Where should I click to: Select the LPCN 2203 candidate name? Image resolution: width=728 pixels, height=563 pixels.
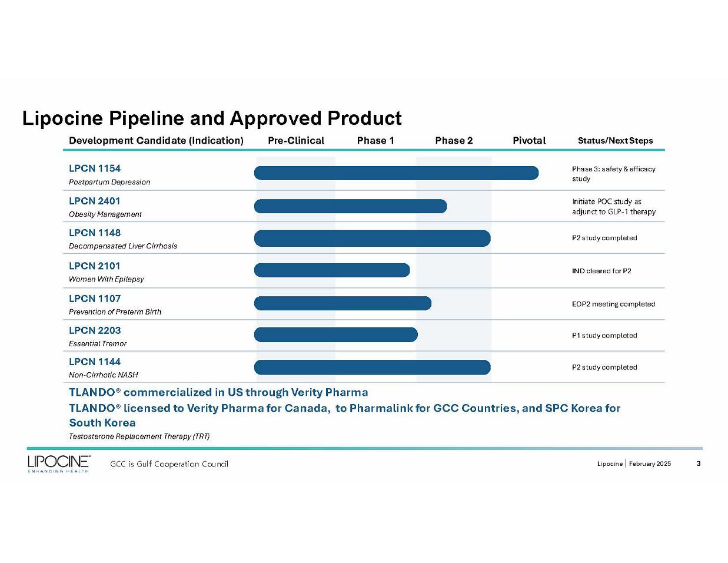coord(95,330)
